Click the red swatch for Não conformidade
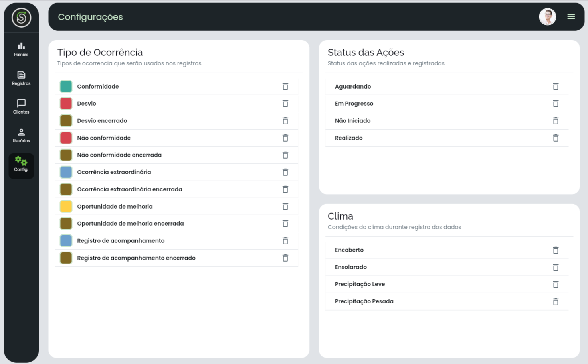This screenshot has width=588, height=364. tap(66, 138)
